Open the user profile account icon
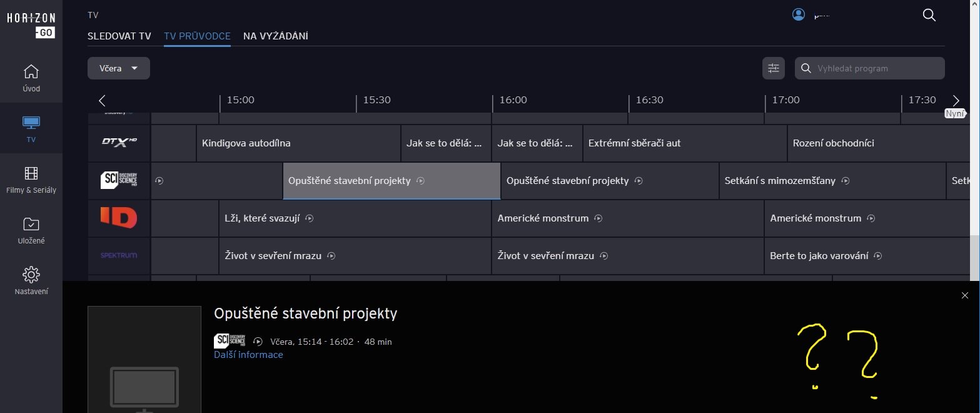This screenshot has height=413, width=980. 799,15
